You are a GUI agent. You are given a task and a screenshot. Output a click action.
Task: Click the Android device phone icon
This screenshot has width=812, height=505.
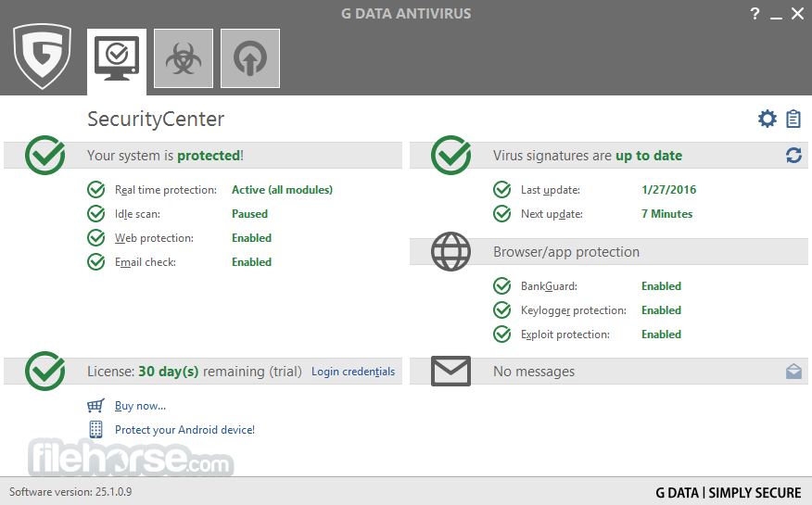[95, 429]
